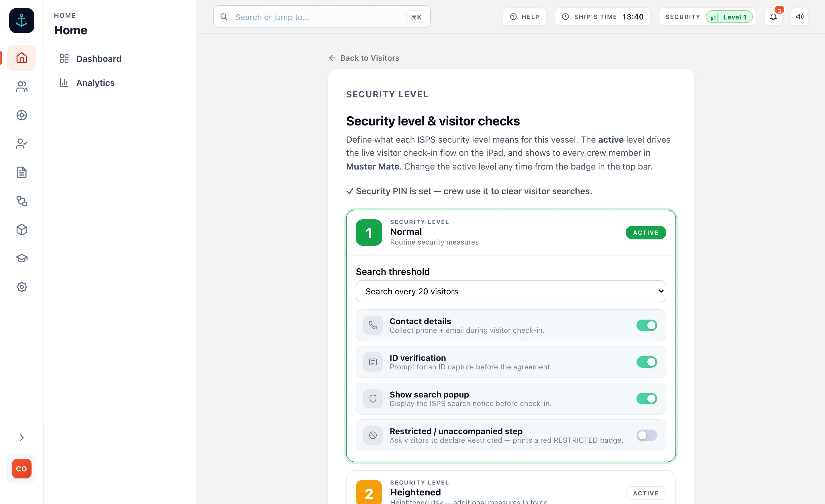Toggle Show search popup switch
The width and height of the screenshot is (825, 504).
click(647, 399)
